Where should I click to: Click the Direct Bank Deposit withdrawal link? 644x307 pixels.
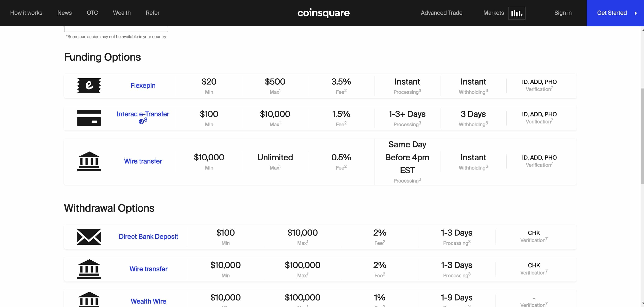[x=148, y=237]
